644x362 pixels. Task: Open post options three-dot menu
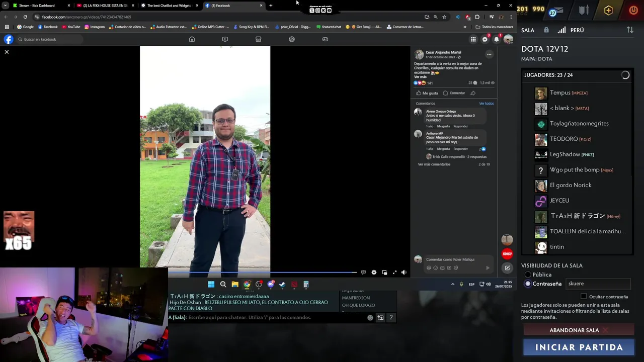[489, 54]
